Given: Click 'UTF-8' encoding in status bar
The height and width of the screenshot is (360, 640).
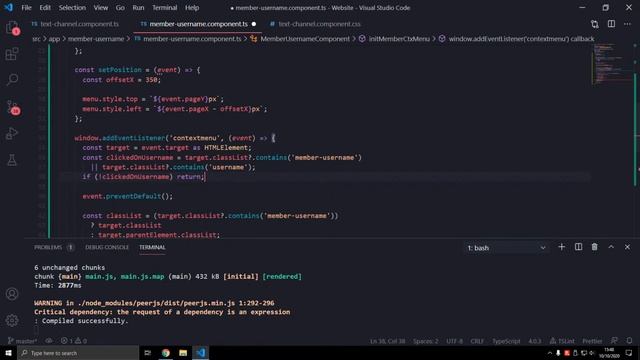Looking at the screenshot, I should [x=454, y=341].
